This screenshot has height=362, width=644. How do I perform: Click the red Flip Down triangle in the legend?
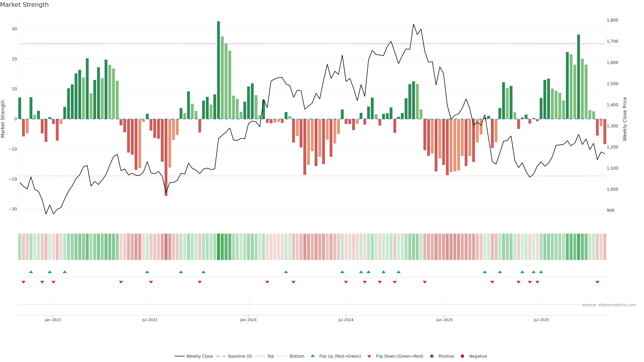click(x=369, y=356)
